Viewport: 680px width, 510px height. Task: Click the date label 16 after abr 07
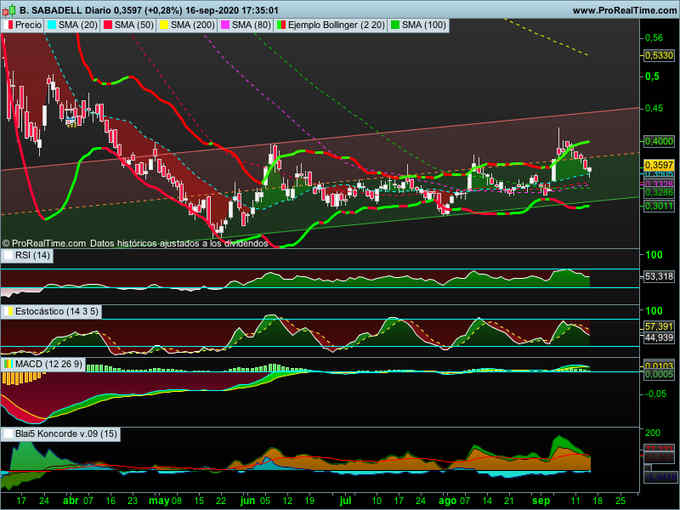[x=111, y=501]
